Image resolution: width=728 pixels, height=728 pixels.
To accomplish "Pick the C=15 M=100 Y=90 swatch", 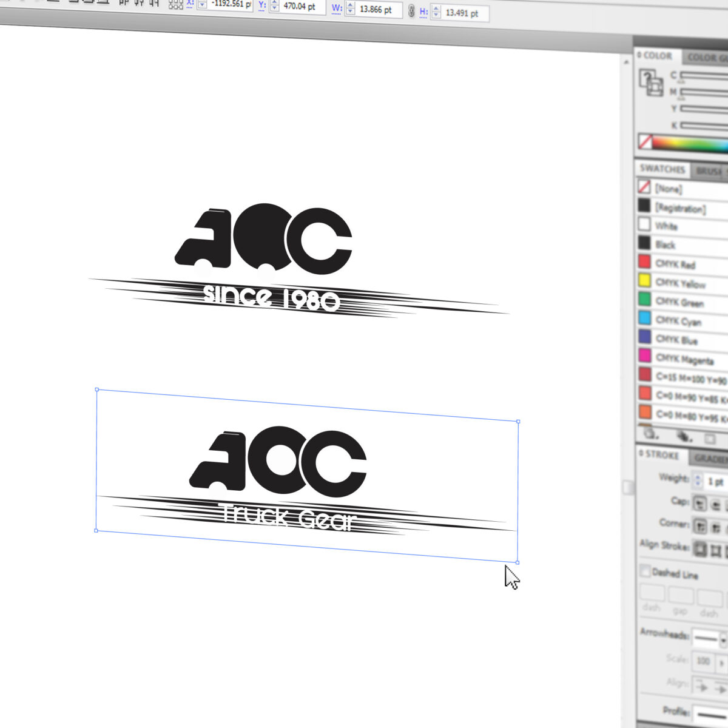I will pos(683,376).
